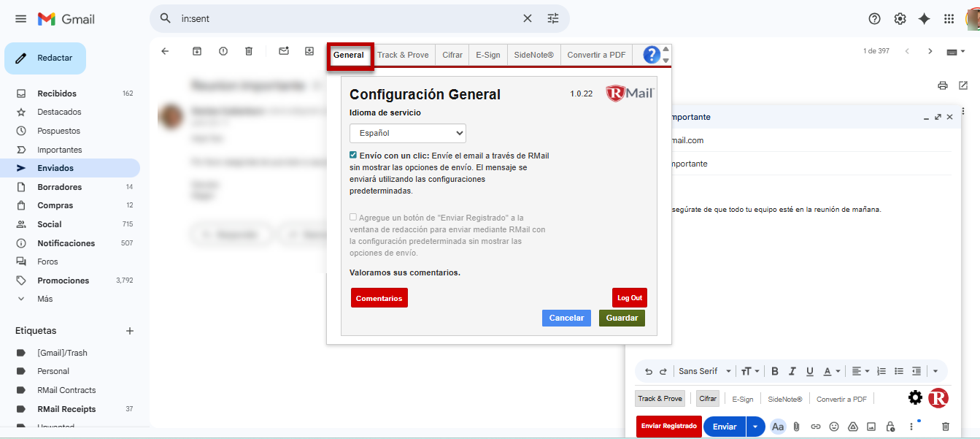Click the insert link icon
Screen dimensions: 980x439
click(816, 427)
